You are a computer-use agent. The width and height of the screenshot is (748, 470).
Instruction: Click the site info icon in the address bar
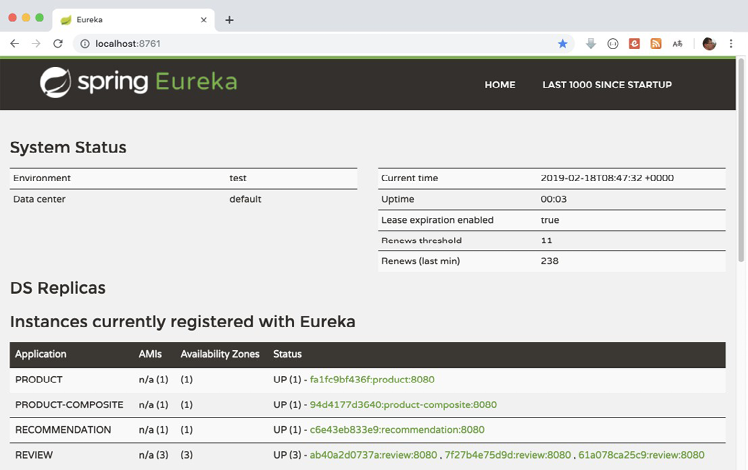pyautogui.click(x=85, y=44)
